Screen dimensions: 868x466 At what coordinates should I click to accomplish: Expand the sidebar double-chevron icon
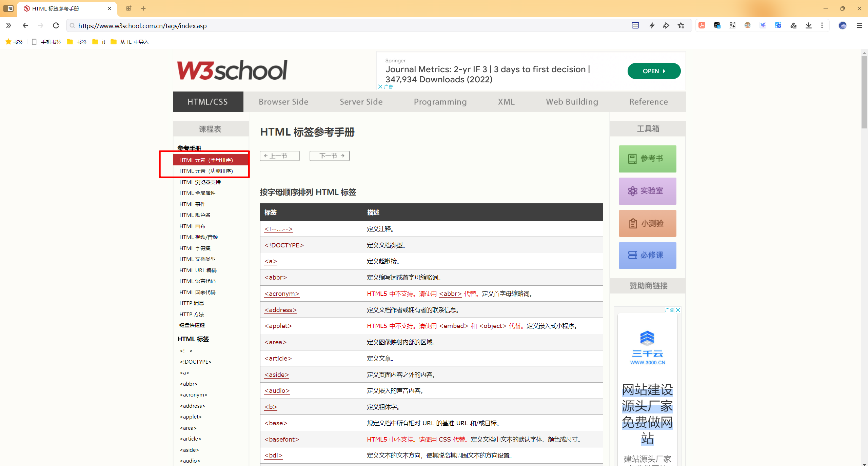tap(8, 25)
